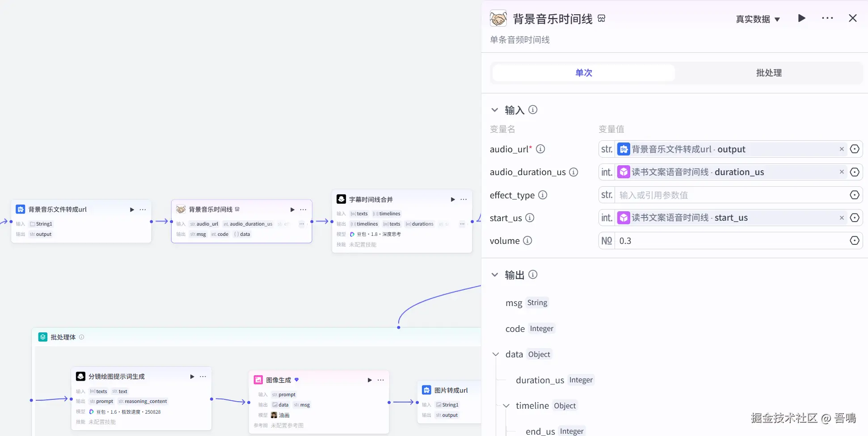Open the three-dot more menu in panel header
Screen dimensions: 868x436
point(827,18)
